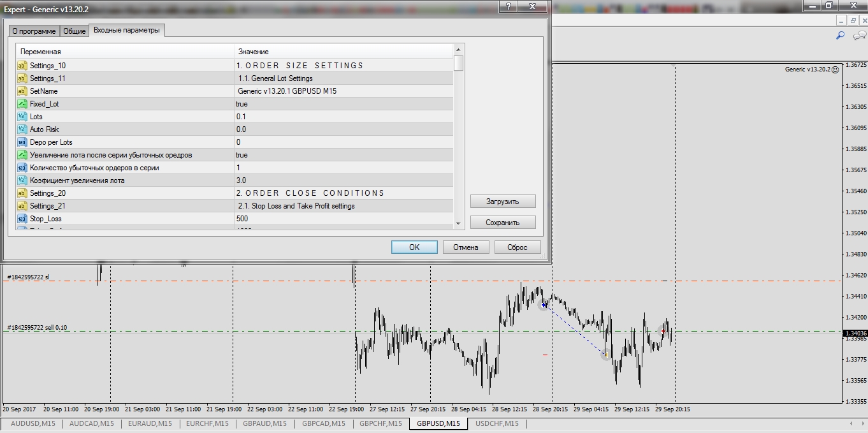This screenshot has height=433, width=868.
Task: Click the Lots double type icon
Action: [x=22, y=117]
